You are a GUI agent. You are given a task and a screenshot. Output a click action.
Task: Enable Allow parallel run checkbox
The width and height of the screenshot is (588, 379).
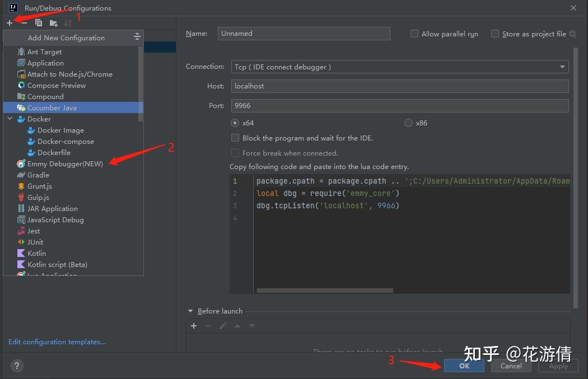point(414,34)
